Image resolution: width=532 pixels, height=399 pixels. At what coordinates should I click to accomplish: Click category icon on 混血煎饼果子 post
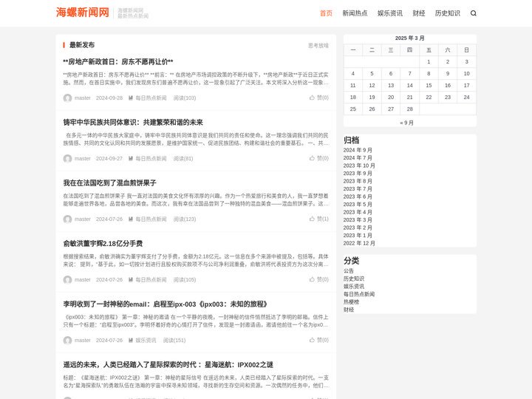pos(131,219)
